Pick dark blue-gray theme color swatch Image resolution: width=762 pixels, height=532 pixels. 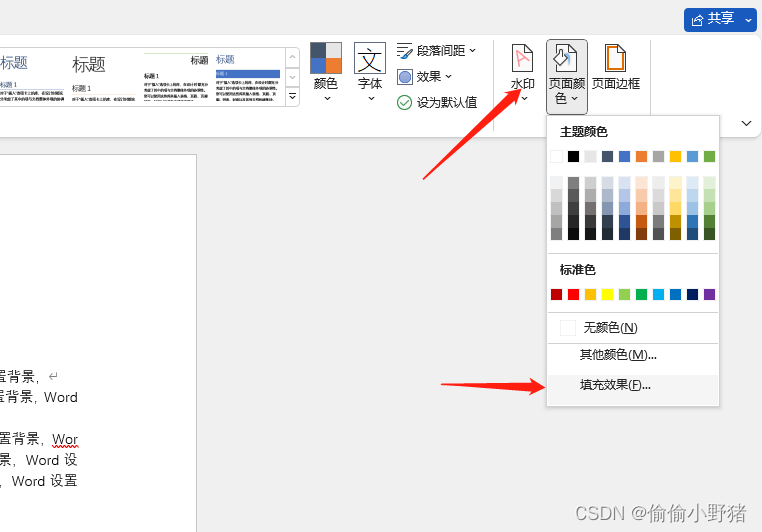[x=607, y=156]
